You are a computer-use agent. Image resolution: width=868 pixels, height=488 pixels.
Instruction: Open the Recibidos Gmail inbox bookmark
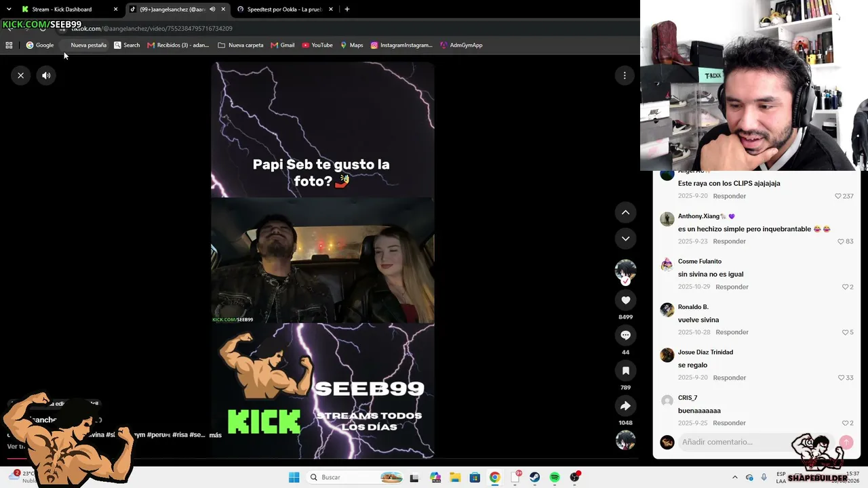pyautogui.click(x=178, y=45)
